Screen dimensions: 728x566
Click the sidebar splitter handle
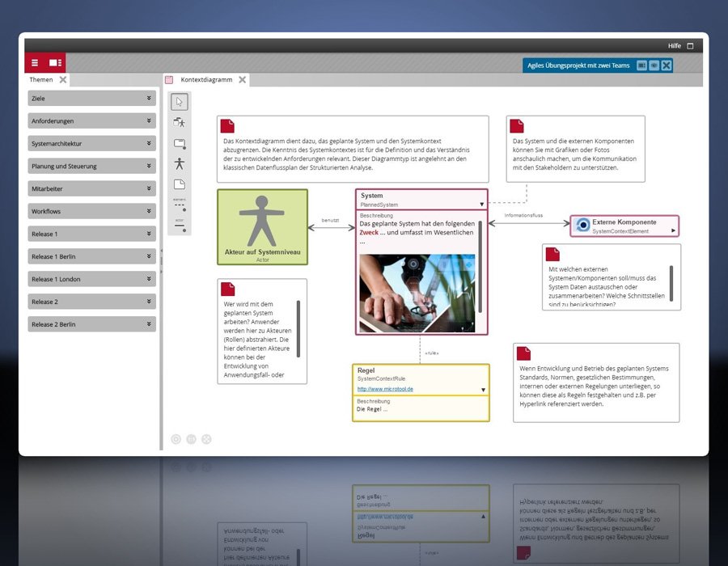pyautogui.click(x=161, y=262)
